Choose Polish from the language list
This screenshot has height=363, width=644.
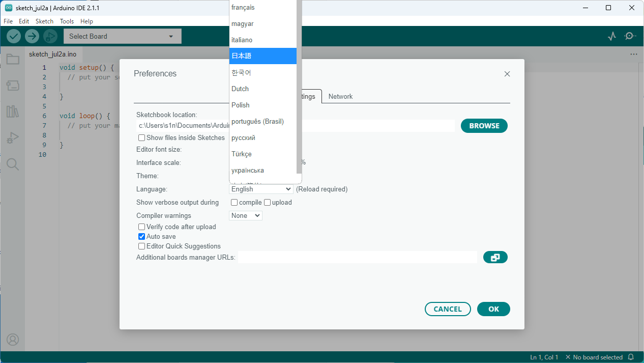[x=263, y=105]
